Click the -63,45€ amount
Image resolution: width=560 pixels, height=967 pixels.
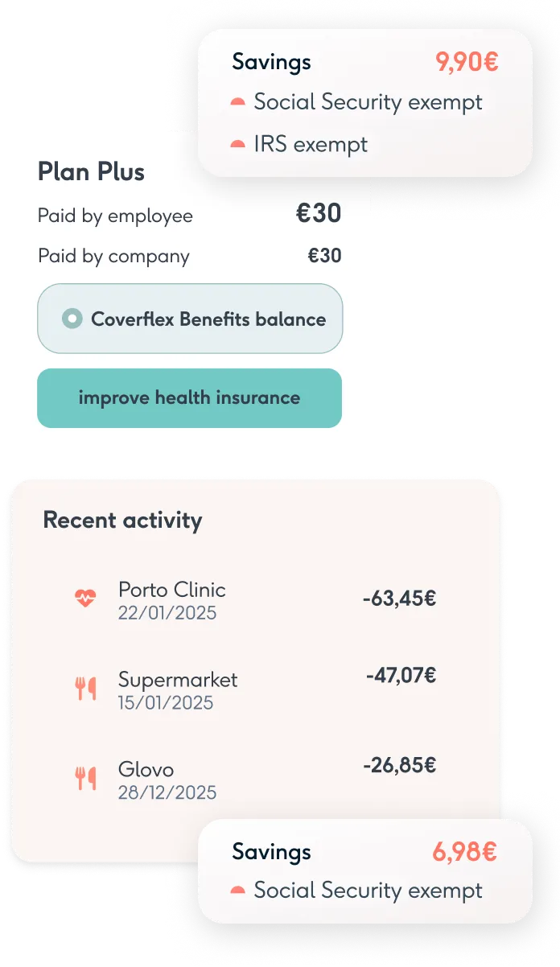click(x=399, y=599)
